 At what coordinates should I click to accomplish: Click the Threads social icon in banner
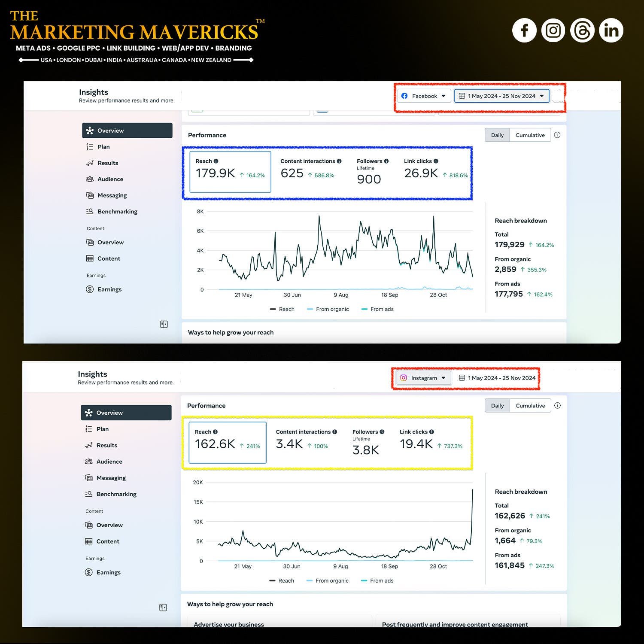tap(582, 30)
